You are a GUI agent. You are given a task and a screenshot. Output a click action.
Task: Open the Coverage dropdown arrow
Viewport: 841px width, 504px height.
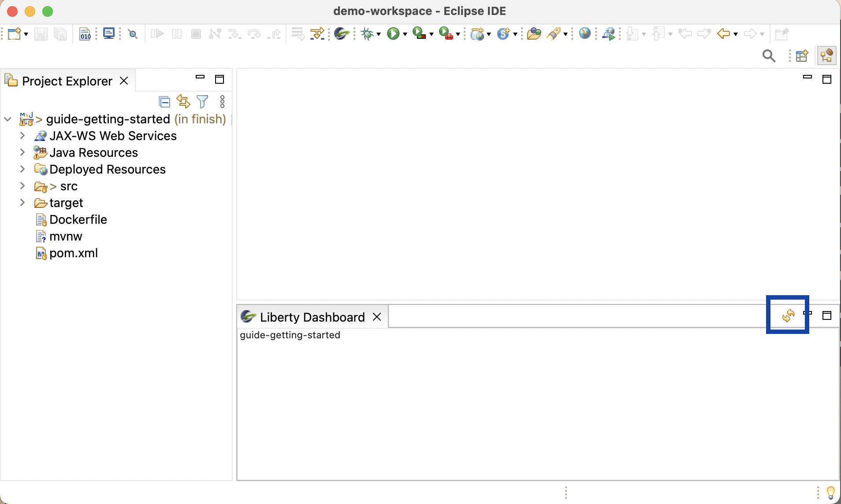(432, 34)
